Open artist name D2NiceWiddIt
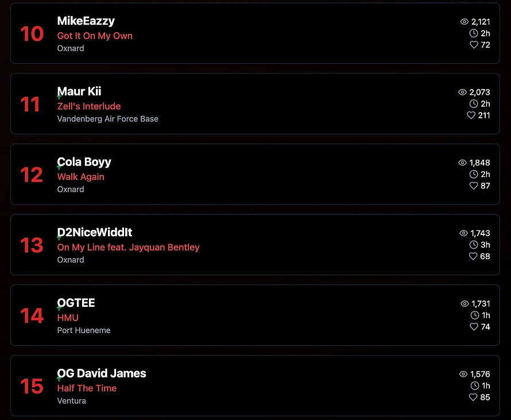Screen dimensions: 511x420 pyautogui.click(x=95, y=232)
